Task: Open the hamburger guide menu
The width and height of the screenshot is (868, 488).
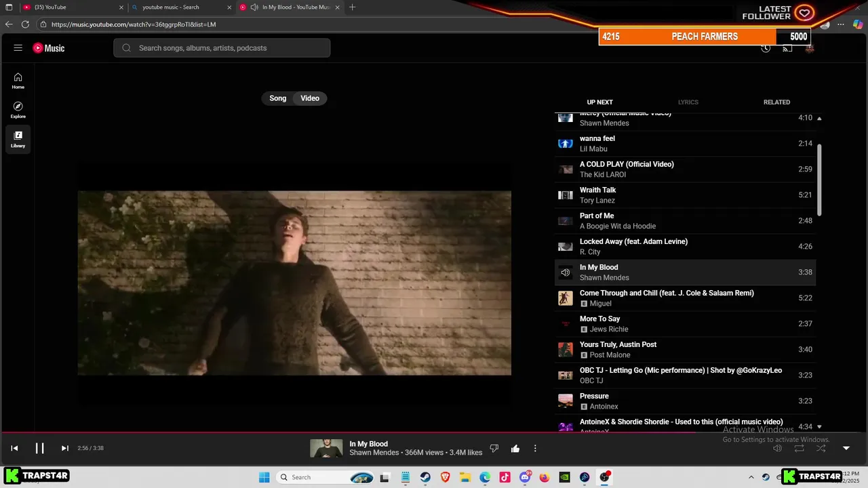Action: pyautogui.click(x=18, y=48)
